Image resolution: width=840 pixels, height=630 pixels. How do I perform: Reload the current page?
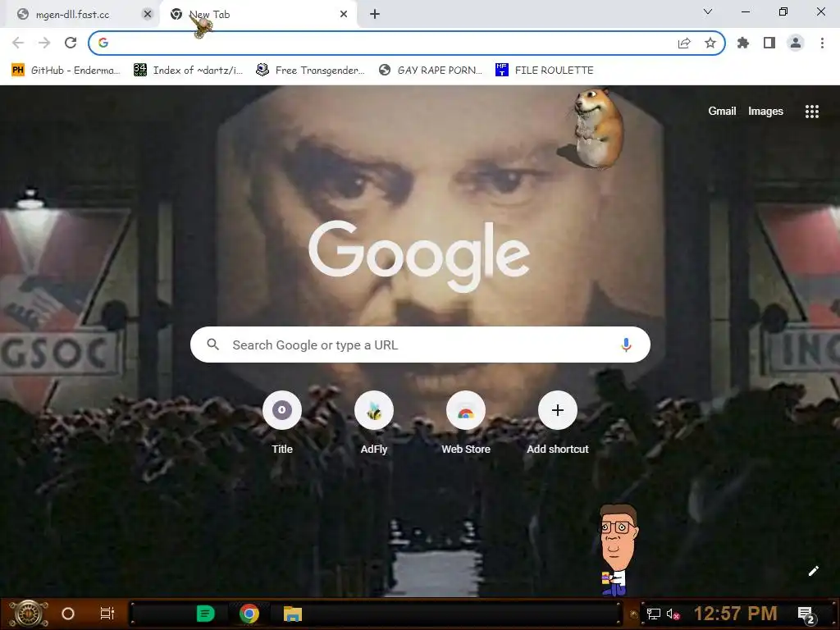71,43
